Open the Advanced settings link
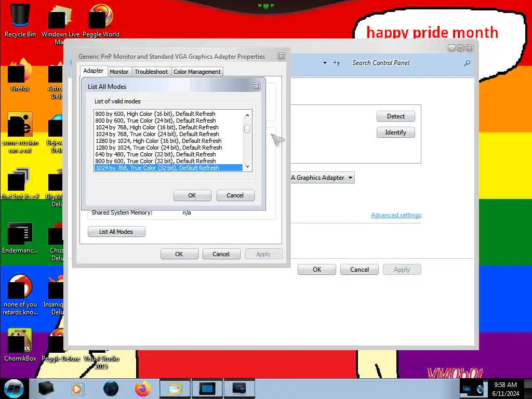Viewport: 532px width, 399px height. [396, 215]
